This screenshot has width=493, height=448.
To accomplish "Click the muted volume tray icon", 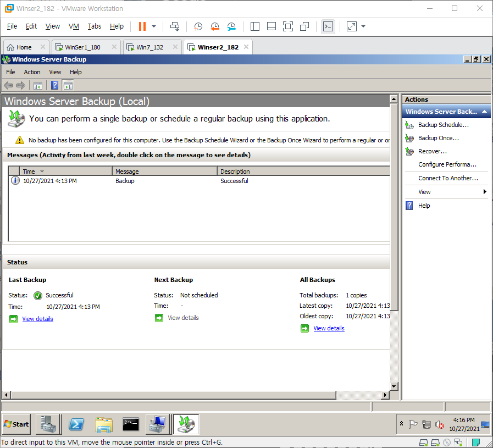I will pos(439,425).
